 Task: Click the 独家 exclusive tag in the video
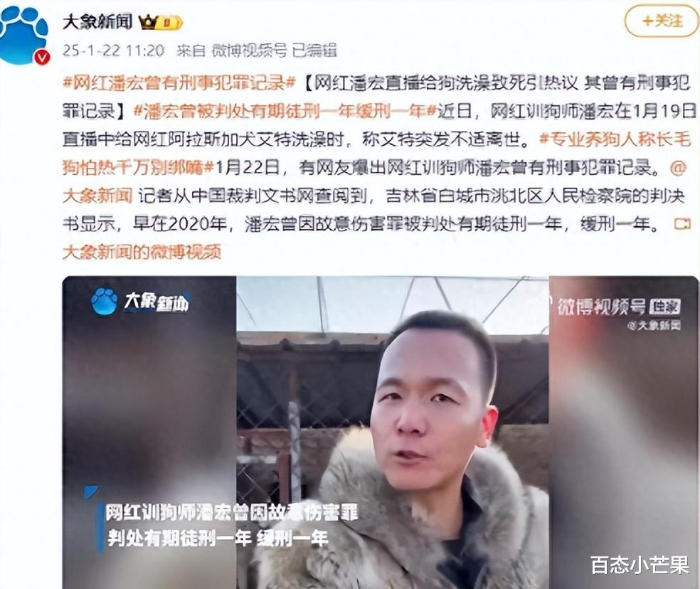coord(664,307)
